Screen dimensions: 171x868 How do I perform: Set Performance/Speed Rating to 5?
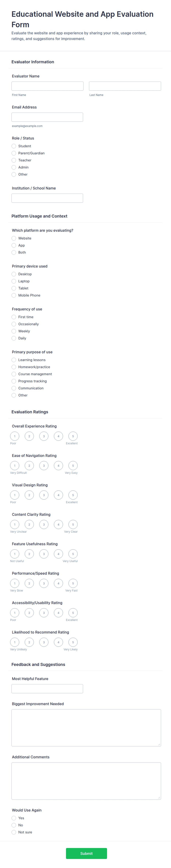(x=73, y=583)
